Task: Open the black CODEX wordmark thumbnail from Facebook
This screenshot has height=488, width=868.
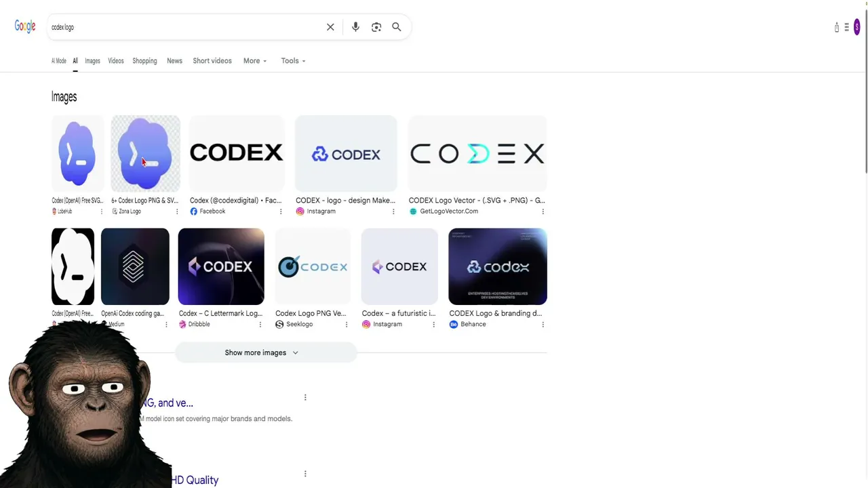Action: pyautogui.click(x=237, y=153)
